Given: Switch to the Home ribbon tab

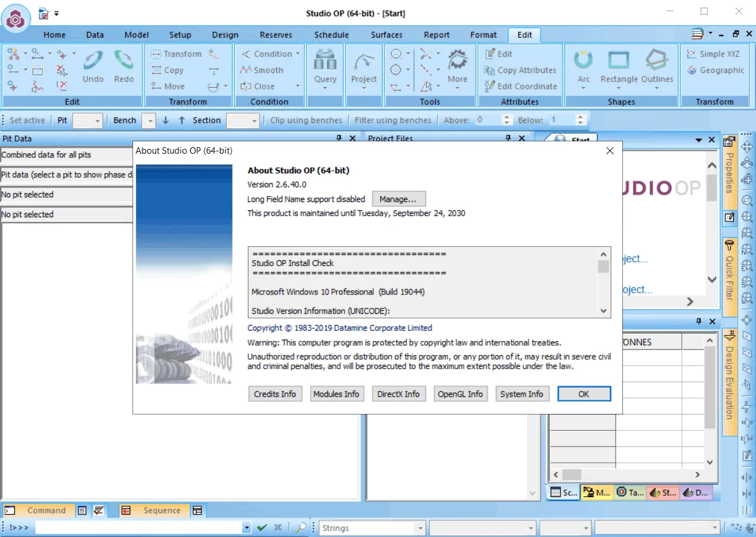Looking at the screenshot, I should tap(55, 35).
